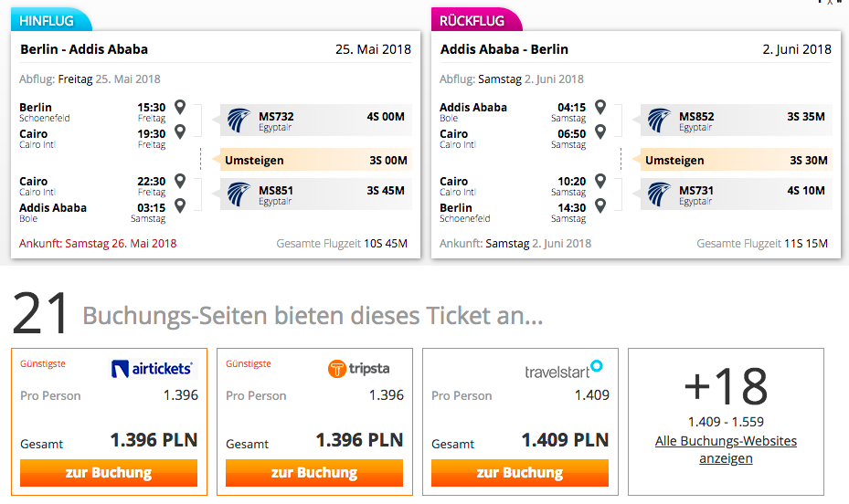Open Alle Buchungs-Websites anzeigen link
849x504 pixels.
tap(727, 449)
